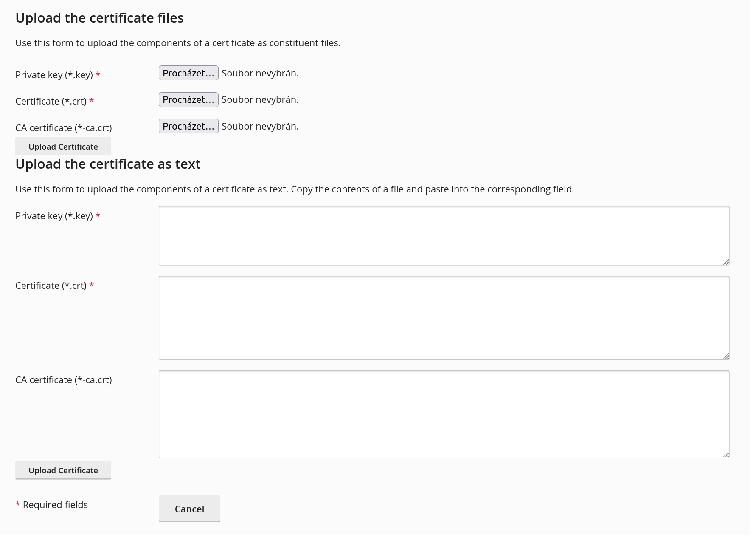This screenshot has height=540, width=756.
Task: Click CA certificate label in text upload section
Action: [64, 380]
